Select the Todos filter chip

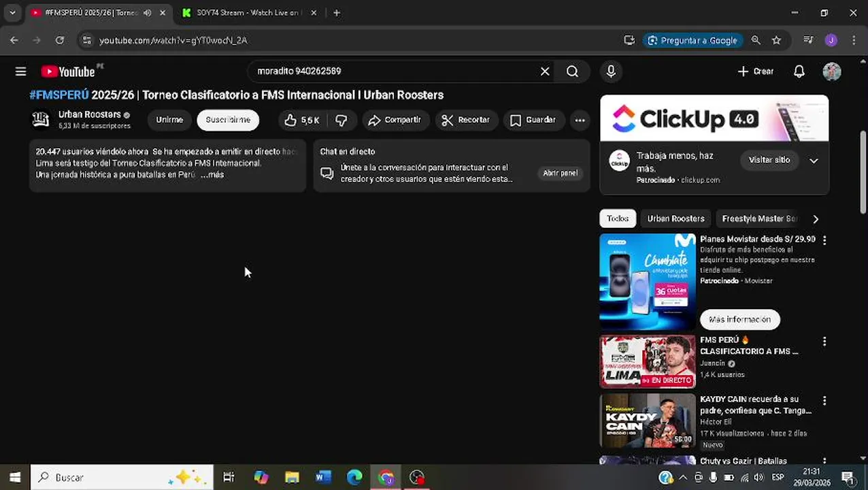tap(618, 218)
